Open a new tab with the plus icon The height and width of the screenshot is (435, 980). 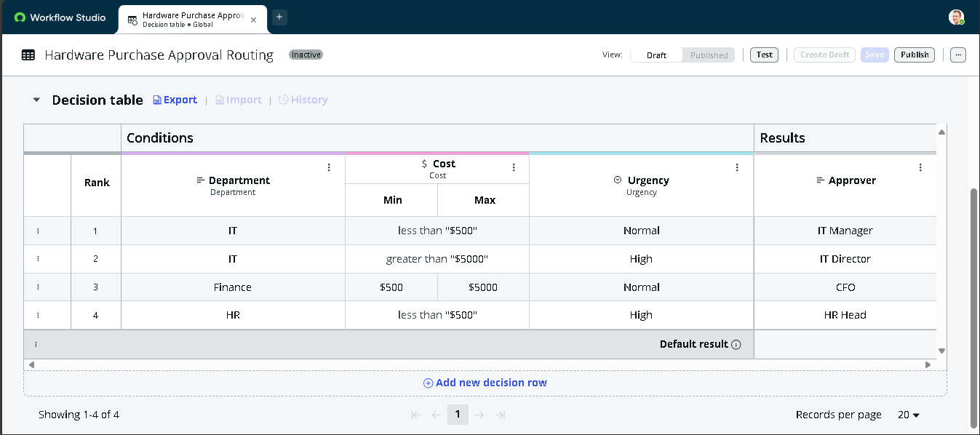click(280, 17)
